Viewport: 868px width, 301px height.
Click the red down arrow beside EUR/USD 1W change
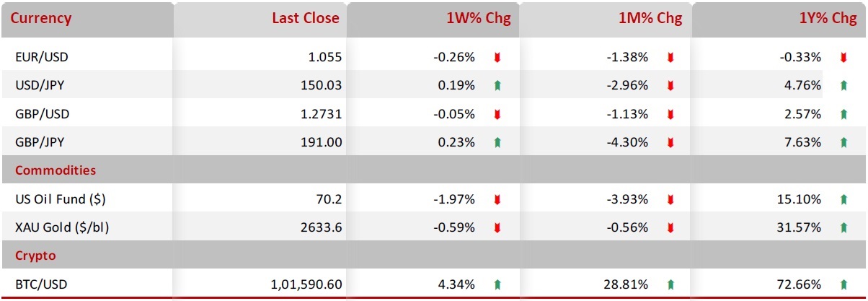tap(497, 57)
